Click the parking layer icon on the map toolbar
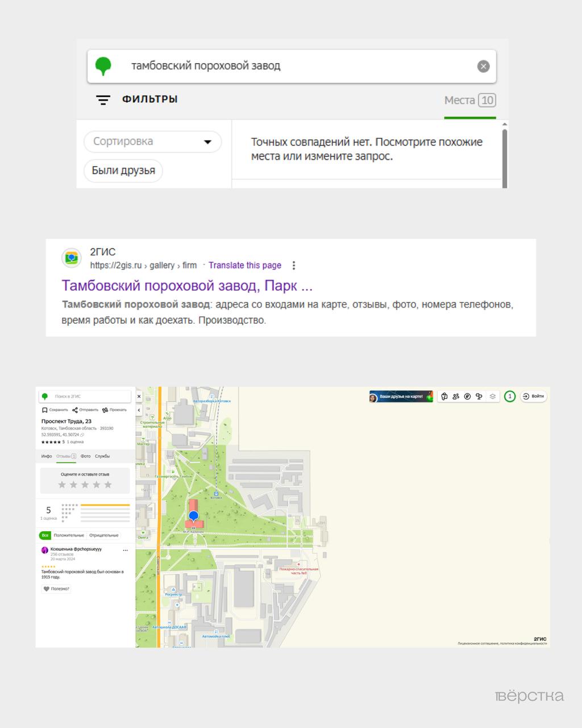582x728 pixels. pyautogui.click(x=467, y=396)
